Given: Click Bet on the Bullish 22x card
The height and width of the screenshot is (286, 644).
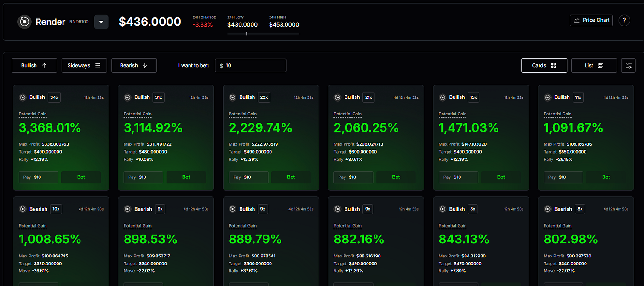Looking at the screenshot, I should [x=291, y=177].
